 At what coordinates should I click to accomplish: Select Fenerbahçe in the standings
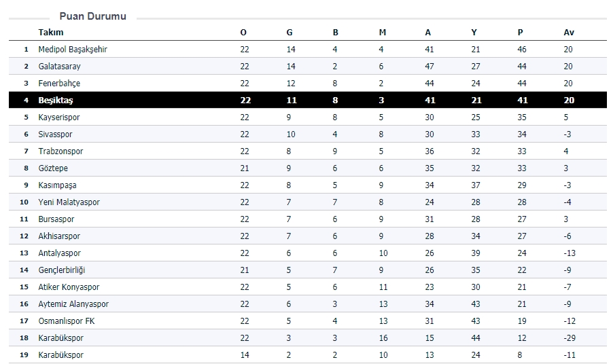[59, 84]
